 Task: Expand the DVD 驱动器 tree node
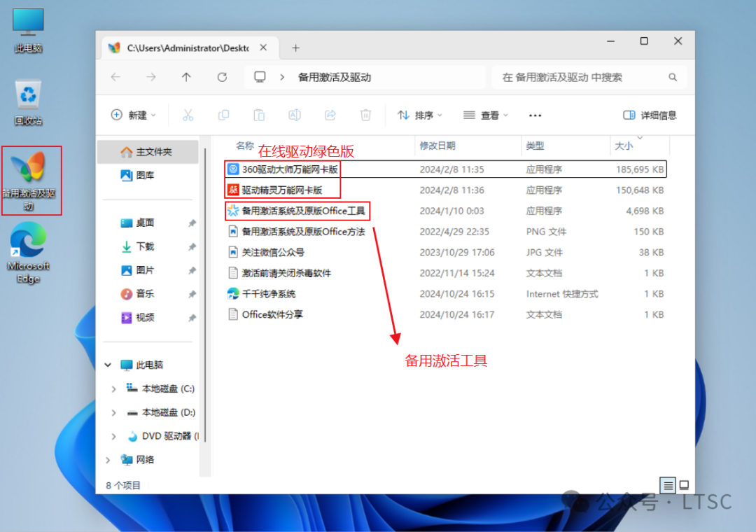click(113, 436)
